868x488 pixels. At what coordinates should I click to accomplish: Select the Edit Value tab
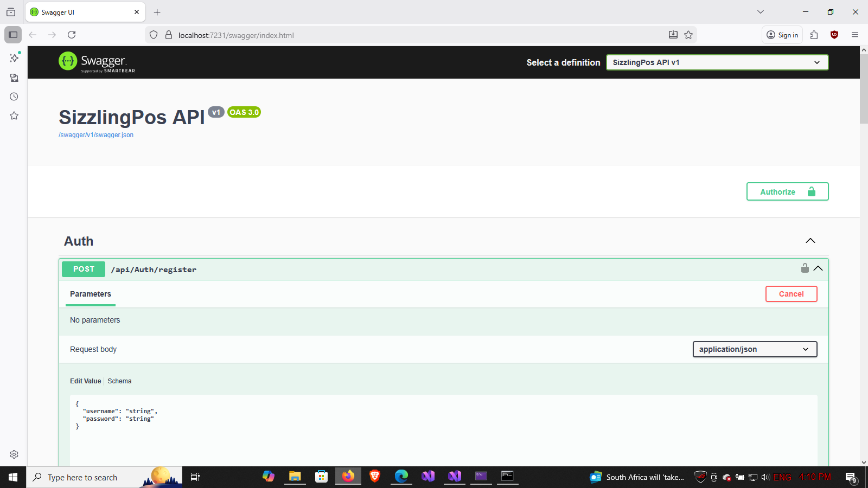pos(85,381)
